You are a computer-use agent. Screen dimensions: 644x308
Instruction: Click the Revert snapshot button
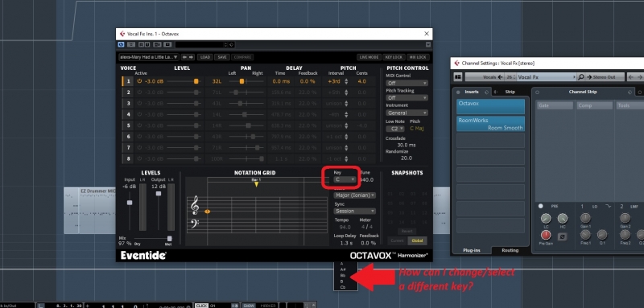coord(407,231)
